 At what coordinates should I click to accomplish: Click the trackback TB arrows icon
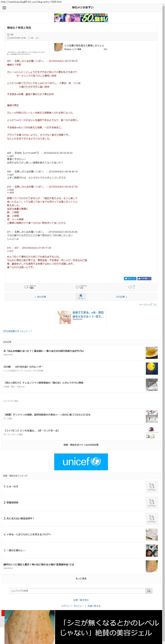coord(130,287)
